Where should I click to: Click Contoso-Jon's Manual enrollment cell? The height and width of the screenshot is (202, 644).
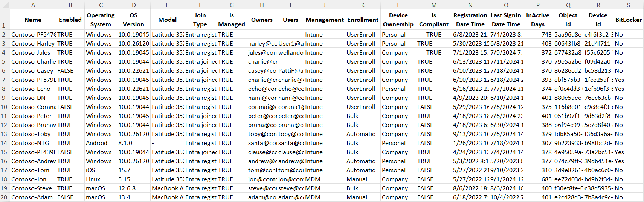(x=363, y=179)
